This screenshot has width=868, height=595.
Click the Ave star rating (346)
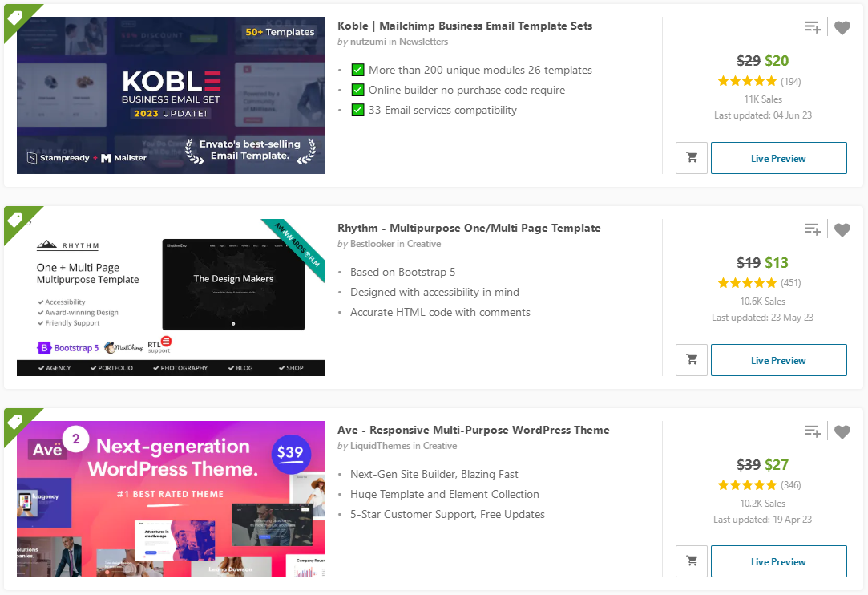point(760,485)
